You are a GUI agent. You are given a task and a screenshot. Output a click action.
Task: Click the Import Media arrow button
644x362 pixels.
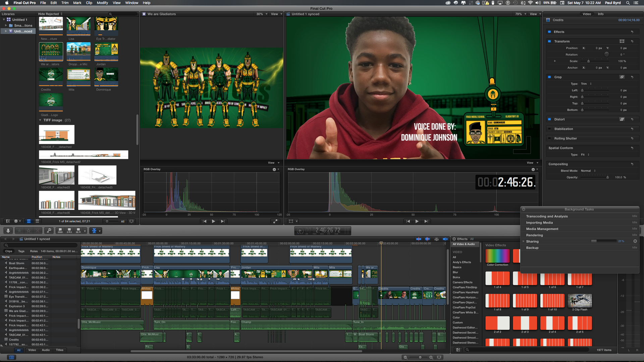(8, 231)
